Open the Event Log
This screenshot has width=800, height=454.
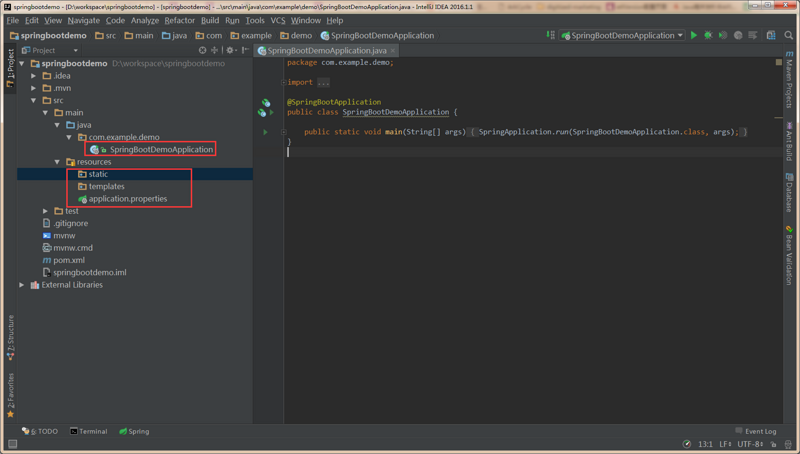coord(756,431)
